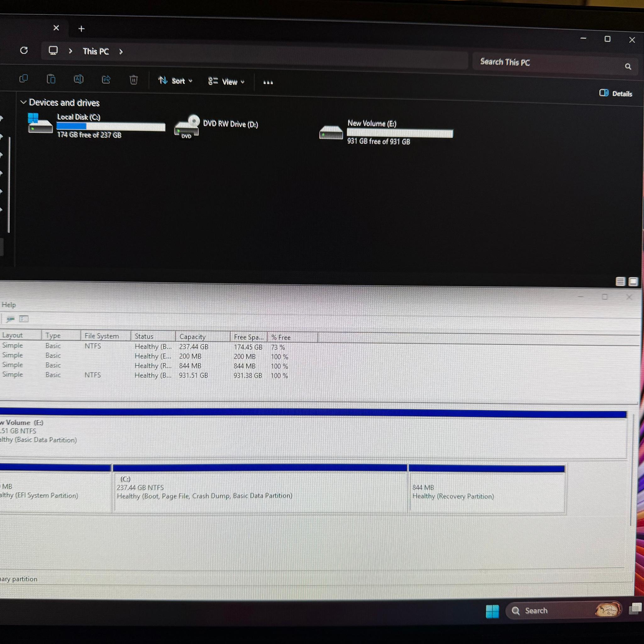This screenshot has width=644, height=644.
Task: Open the Help menu in Disk Management
Action: pos(9,305)
